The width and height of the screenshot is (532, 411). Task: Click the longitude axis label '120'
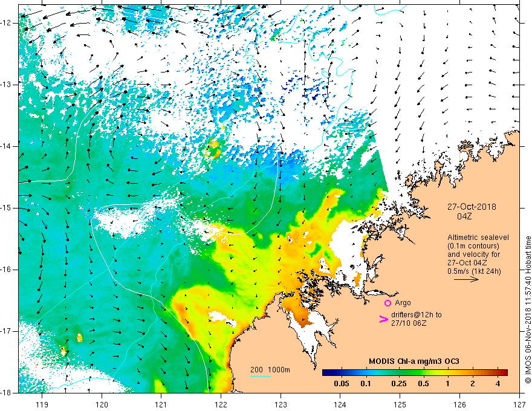point(102,404)
